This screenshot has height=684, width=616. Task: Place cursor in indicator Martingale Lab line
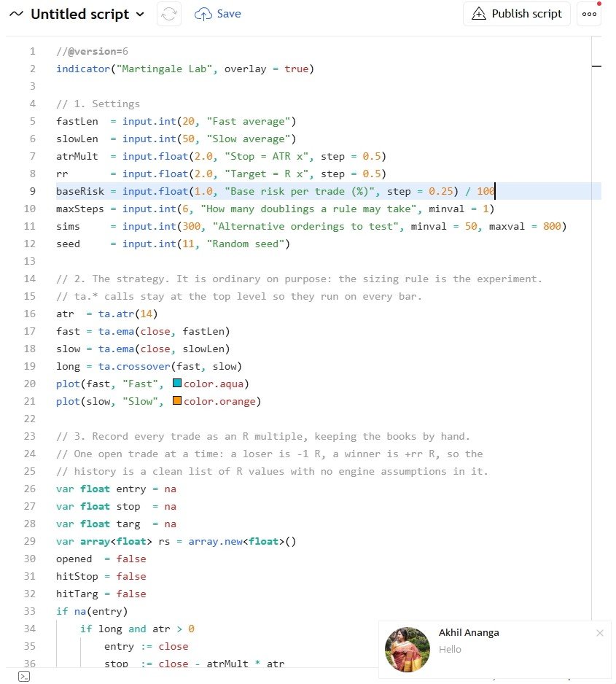(x=185, y=69)
